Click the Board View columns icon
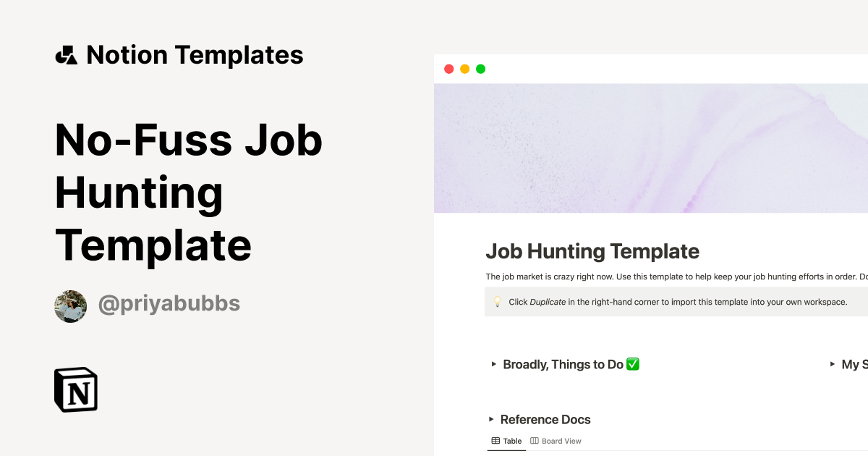868x456 pixels. pyautogui.click(x=535, y=441)
